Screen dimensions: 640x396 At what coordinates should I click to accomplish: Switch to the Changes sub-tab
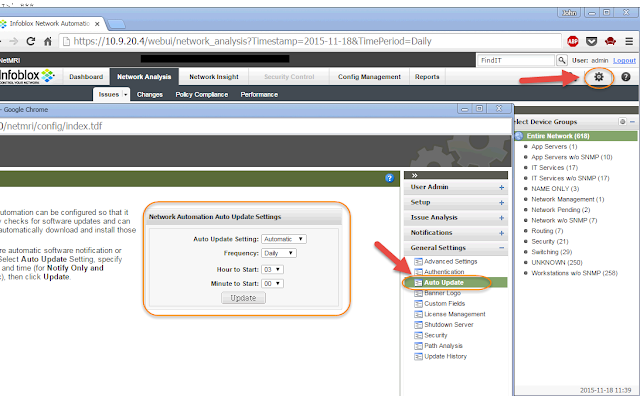[150, 95]
